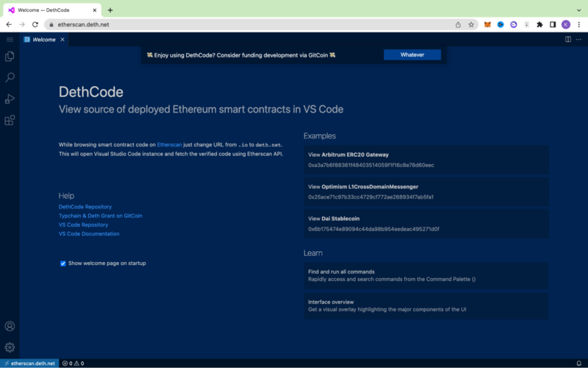Open the MetaMask fox browser extension
588x368 pixels.
(487, 24)
